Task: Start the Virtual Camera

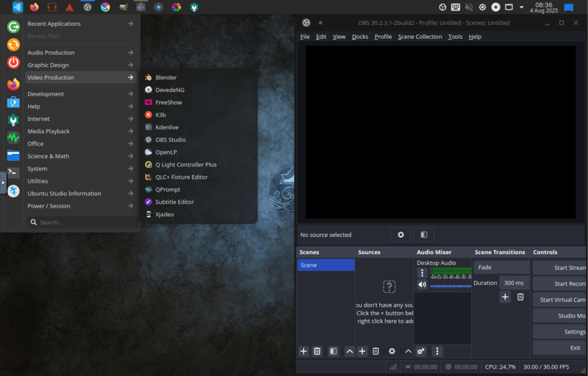Action: pyautogui.click(x=559, y=299)
